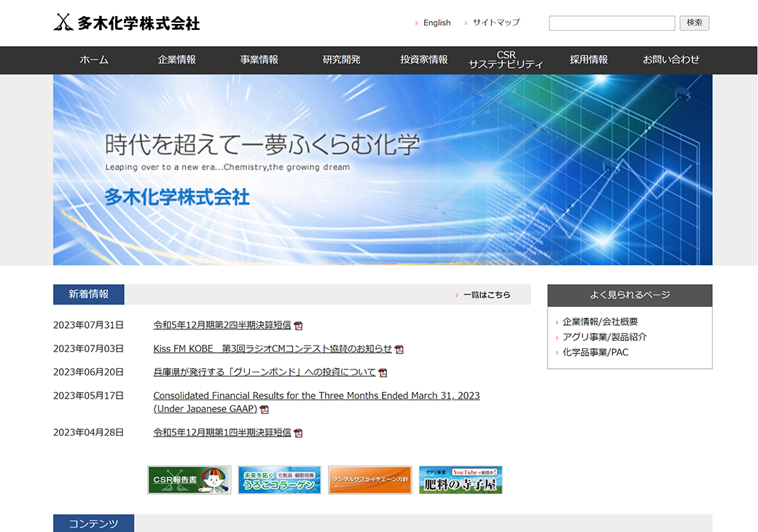Select 投資家情報 from the navigation bar

pyautogui.click(x=423, y=60)
